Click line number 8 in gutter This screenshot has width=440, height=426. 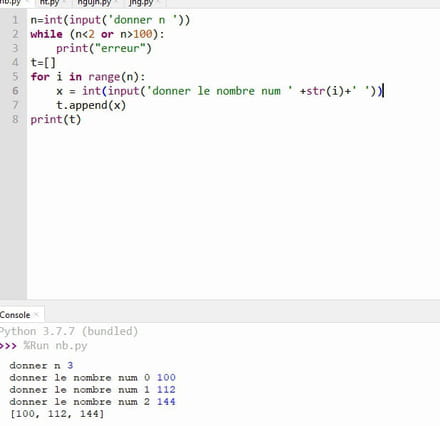tap(15, 119)
